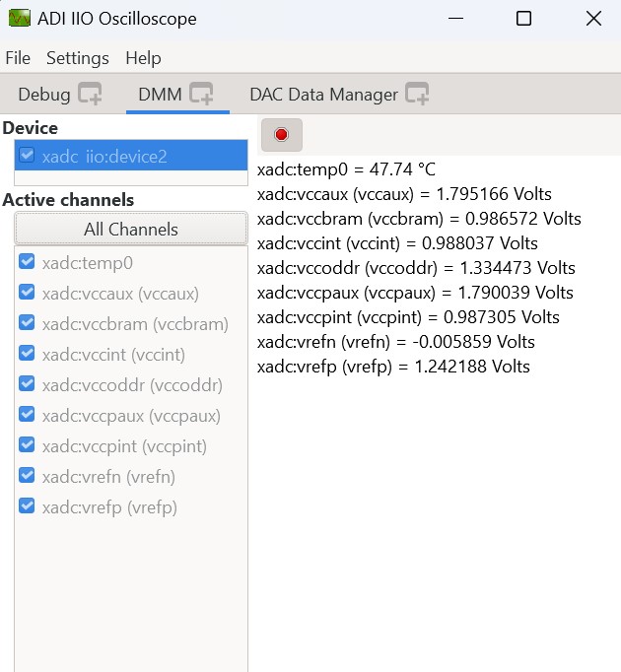This screenshot has height=672, width=621.
Task: Click the vccbram 0.986572 Volts reading
Action: [419, 219]
